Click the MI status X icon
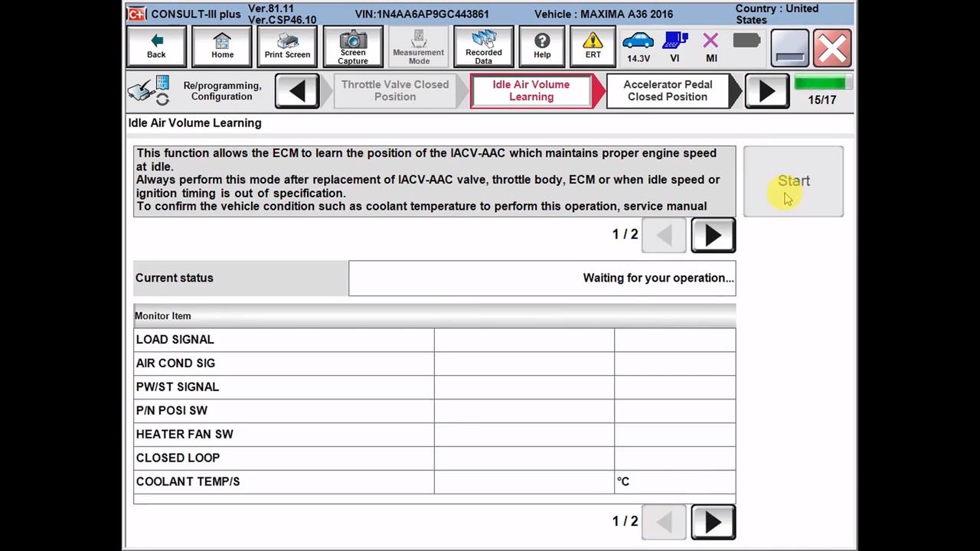Screen dimensions: 980x551 [711, 47]
